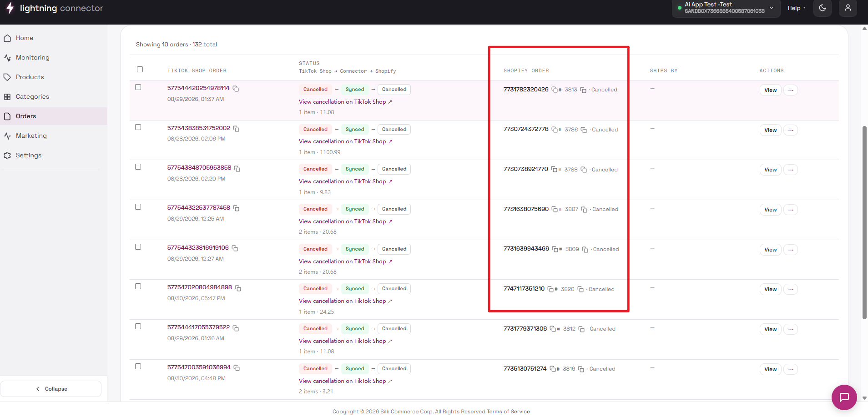
Task: Open the Settings page
Action: (x=54, y=155)
